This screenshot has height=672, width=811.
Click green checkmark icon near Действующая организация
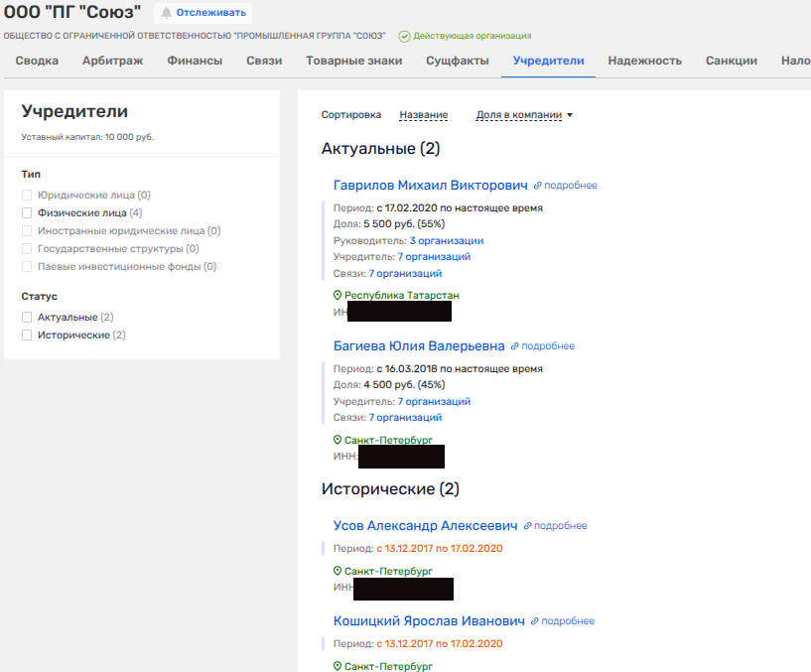(x=404, y=36)
